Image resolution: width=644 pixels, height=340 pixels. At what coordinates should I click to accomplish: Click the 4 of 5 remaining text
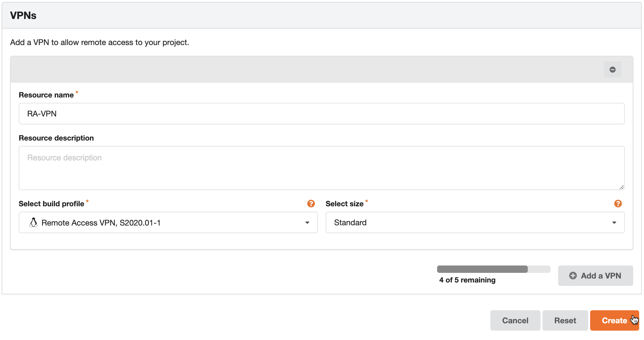[x=467, y=280]
